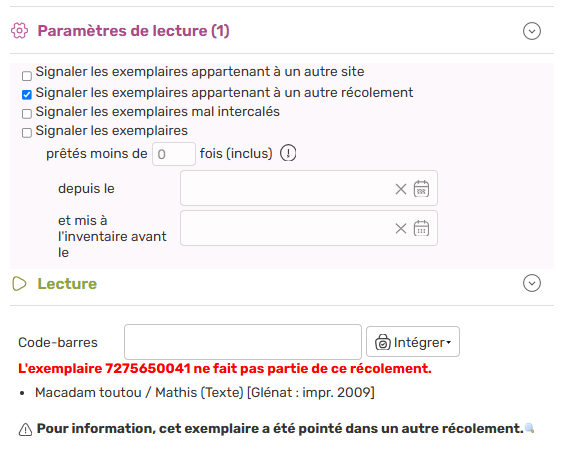Screen dimensions: 567x461
Task: Click the 'Paramètres de lecture (1)' heading
Action: click(x=133, y=31)
